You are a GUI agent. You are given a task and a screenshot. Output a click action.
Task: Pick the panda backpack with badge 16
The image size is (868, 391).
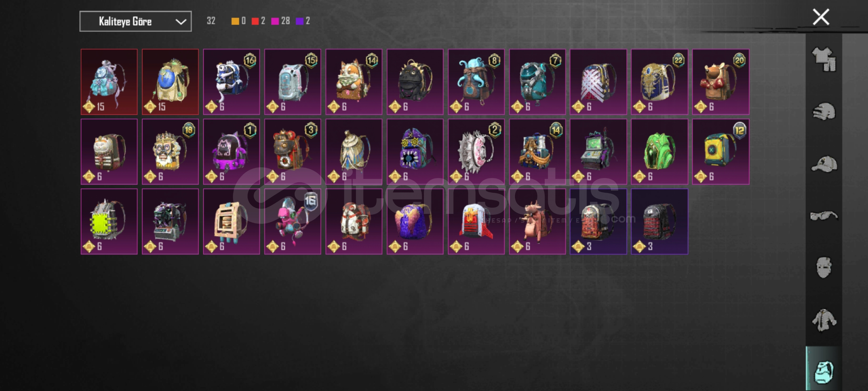[x=231, y=82]
